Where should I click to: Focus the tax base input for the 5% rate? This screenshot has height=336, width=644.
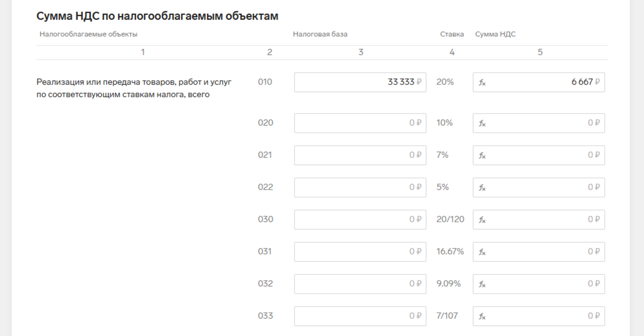pos(360,187)
